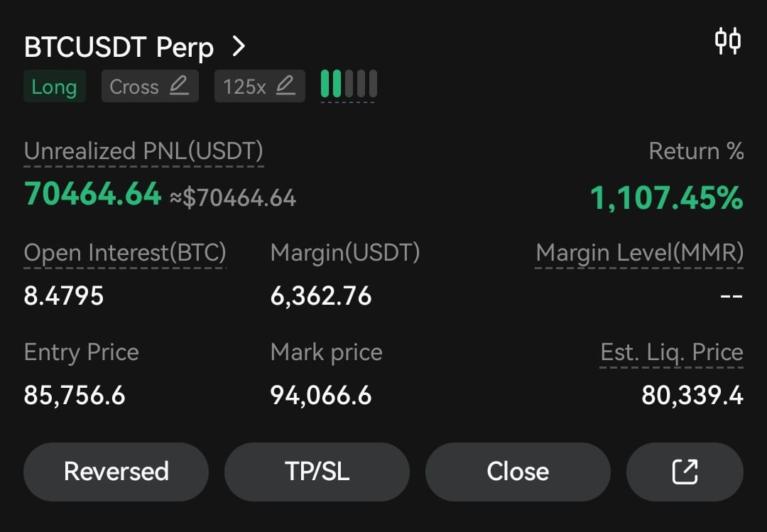Image resolution: width=767 pixels, height=532 pixels.
Task: Tap the Margin Level(MMR) label
Action: coord(639,253)
